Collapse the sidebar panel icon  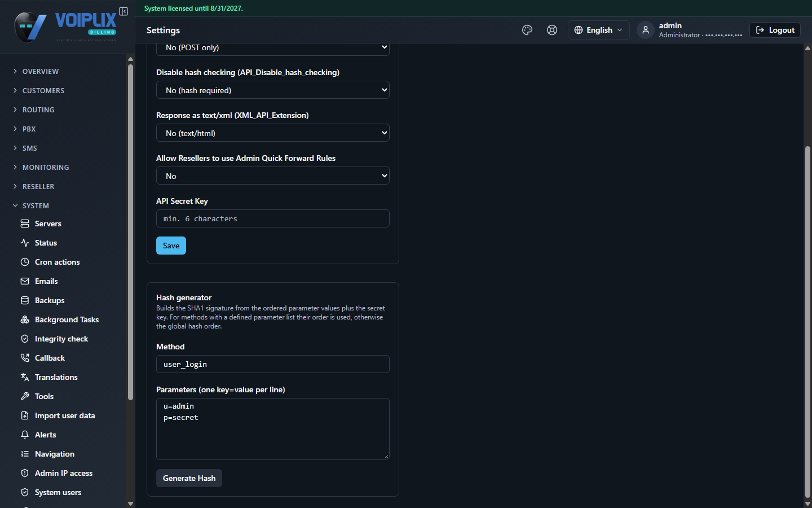123,11
